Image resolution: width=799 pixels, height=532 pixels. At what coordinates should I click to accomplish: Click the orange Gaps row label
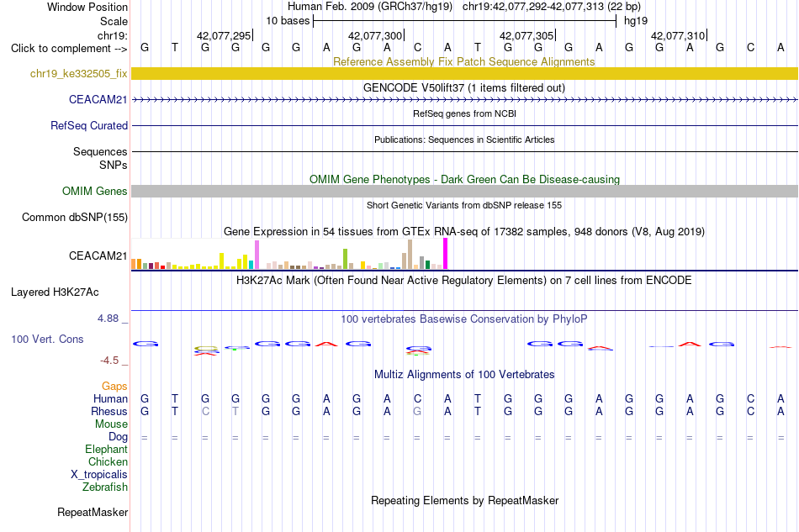coord(114,386)
